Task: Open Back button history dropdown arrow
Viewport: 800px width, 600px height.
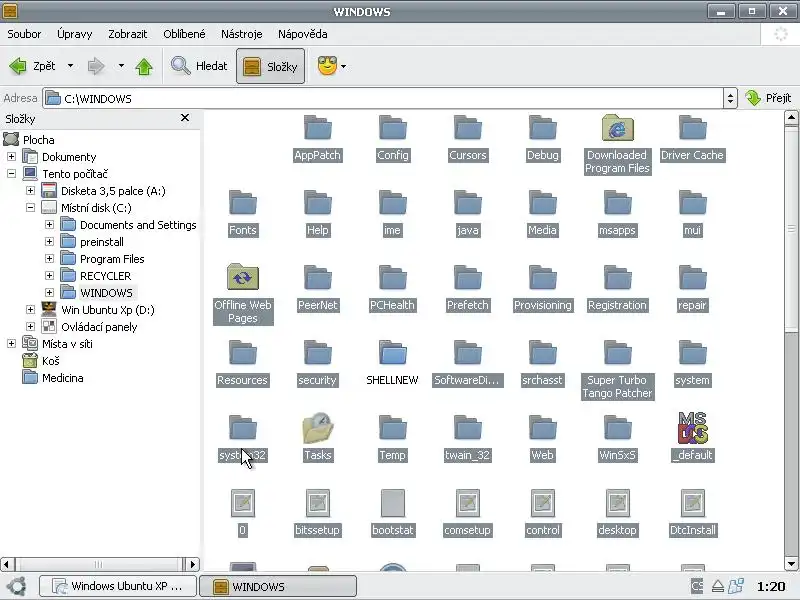Action: point(70,66)
